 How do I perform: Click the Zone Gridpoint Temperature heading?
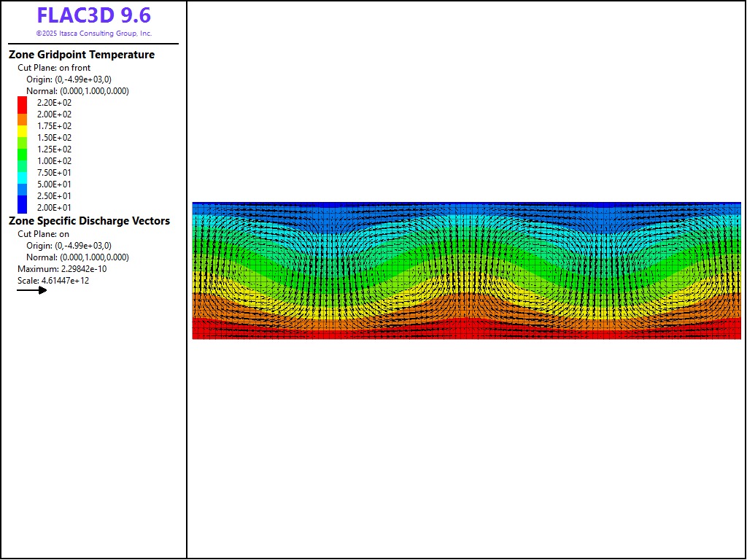[82, 55]
